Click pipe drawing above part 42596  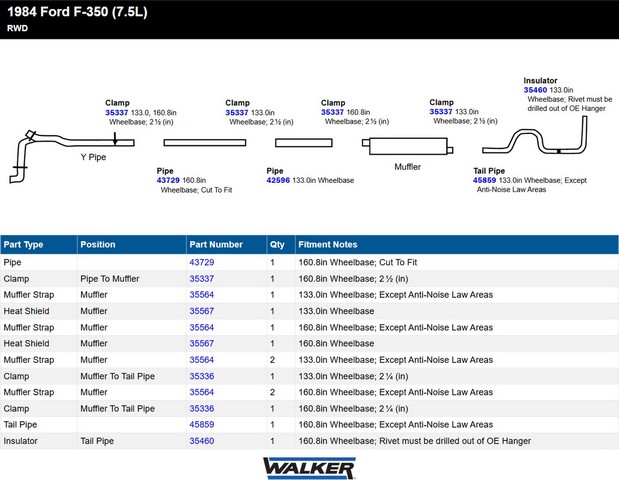coord(304,142)
